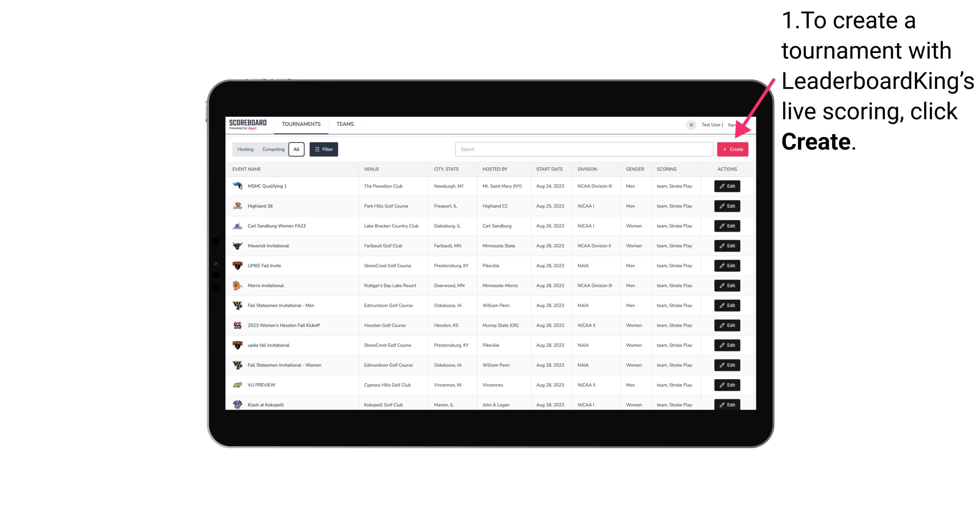Click the Create button to add tournament

pos(732,149)
